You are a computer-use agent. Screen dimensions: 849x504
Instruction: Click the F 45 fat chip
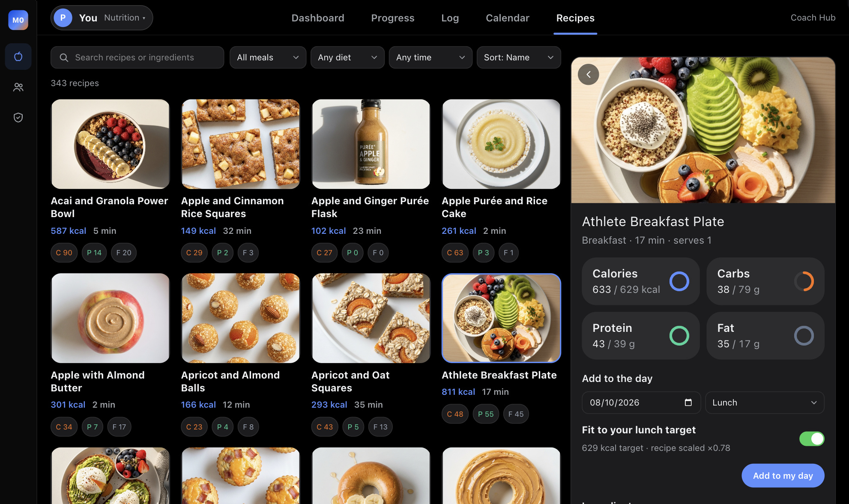tap(516, 414)
